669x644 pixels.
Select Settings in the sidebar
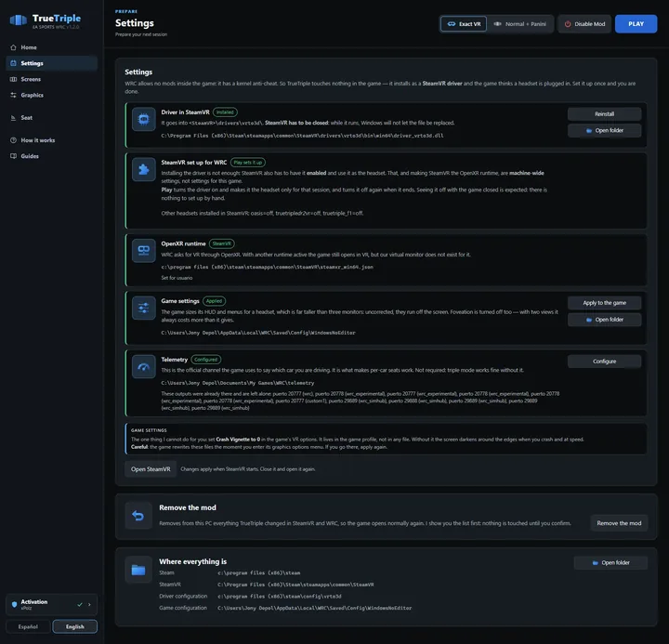pyautogui.click(x=52, y=63)
